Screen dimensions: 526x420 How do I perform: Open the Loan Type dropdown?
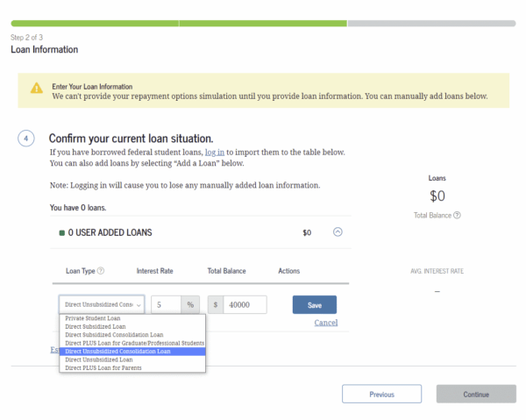(x=101, y=304)
